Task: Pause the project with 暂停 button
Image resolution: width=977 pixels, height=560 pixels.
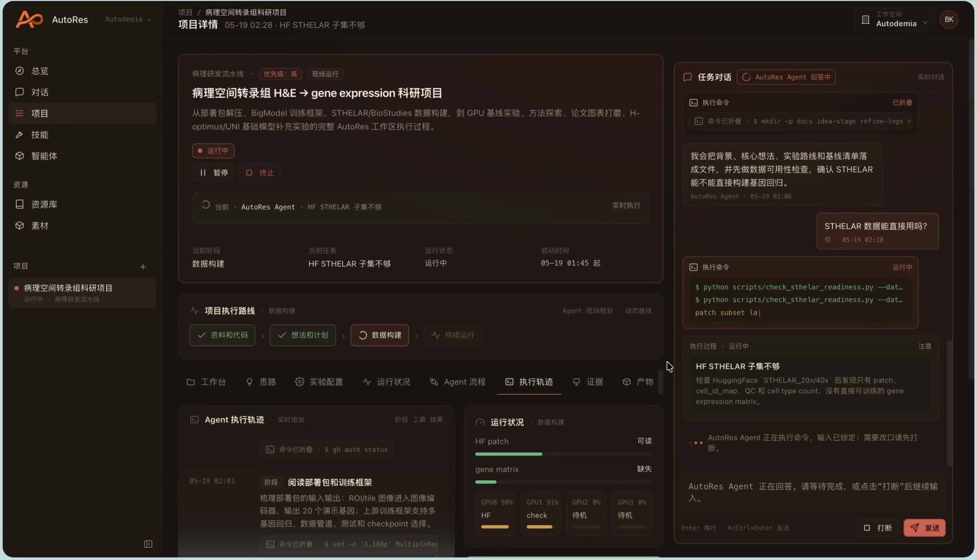Action: click(214, 173)
